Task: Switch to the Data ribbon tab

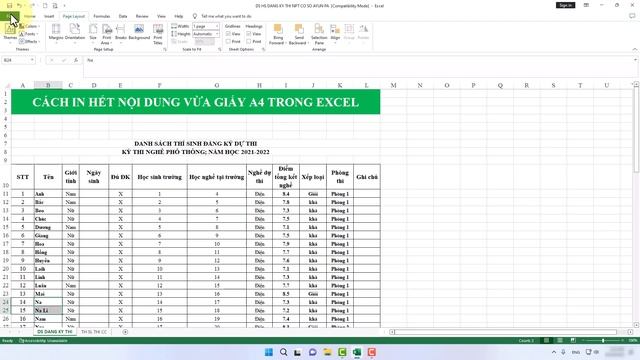Action: pyautogui.click(x=123, y=16)
